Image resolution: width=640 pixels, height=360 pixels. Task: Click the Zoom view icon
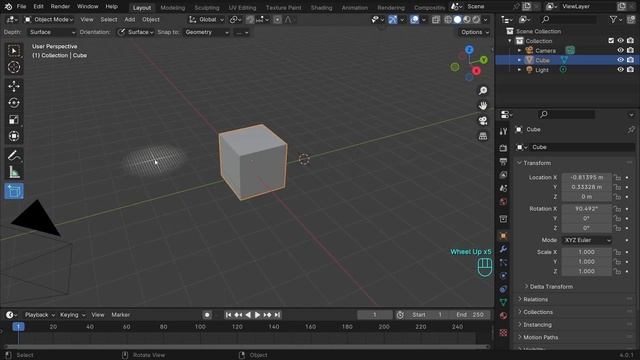pyautogui.click(x=483, y=91)
